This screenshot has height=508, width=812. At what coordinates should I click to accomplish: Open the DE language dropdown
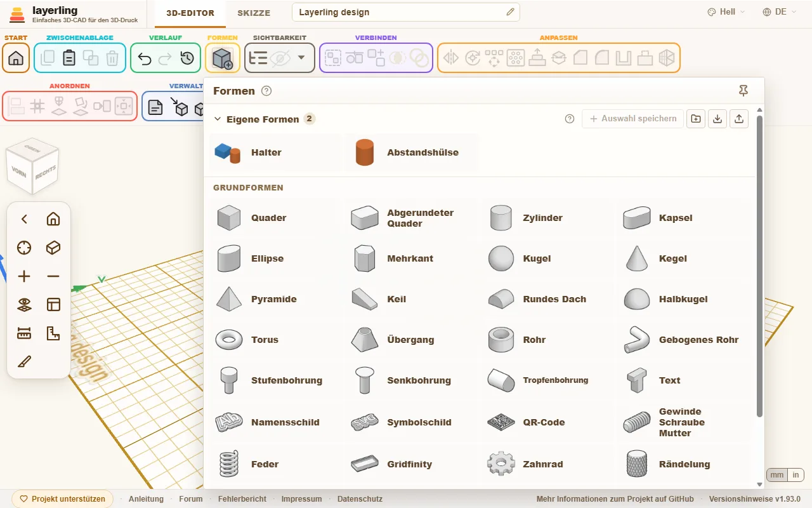[780, 12]
